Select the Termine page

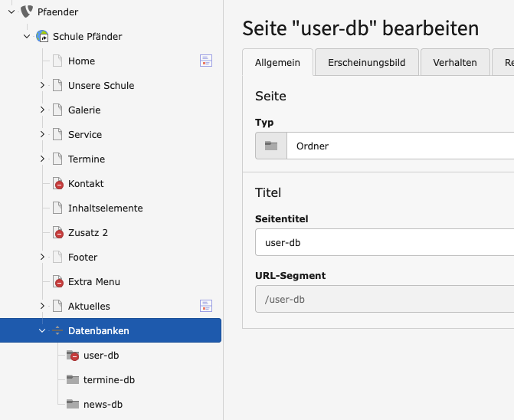click(x=87, y=159)
